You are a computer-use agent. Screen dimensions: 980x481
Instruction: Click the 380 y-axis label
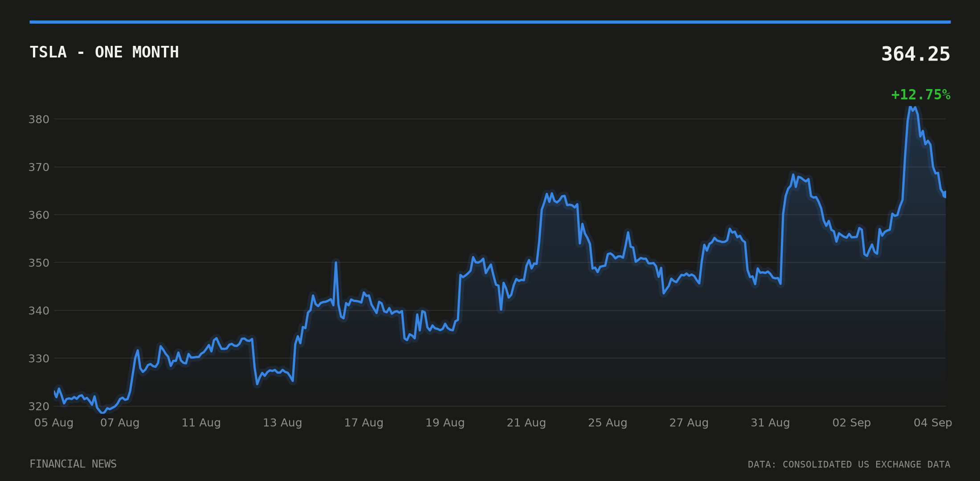pos(39,119)
